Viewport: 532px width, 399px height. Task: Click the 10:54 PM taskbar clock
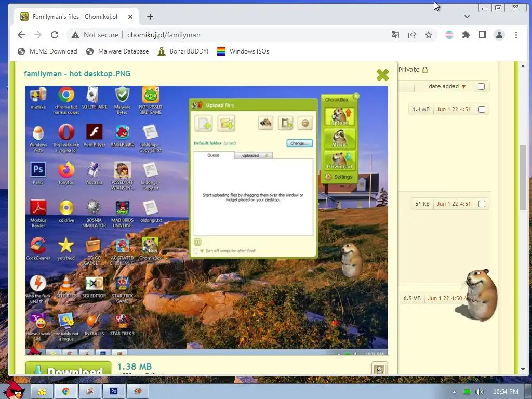506,392
